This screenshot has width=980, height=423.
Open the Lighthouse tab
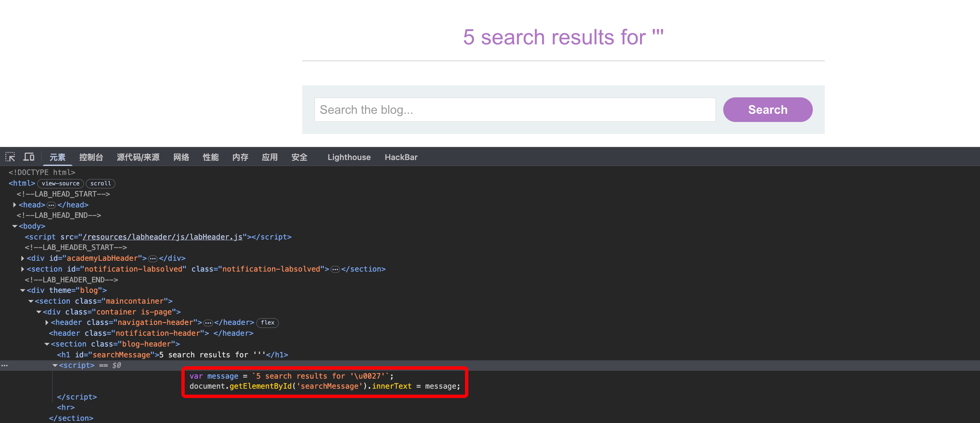point(349,157)
